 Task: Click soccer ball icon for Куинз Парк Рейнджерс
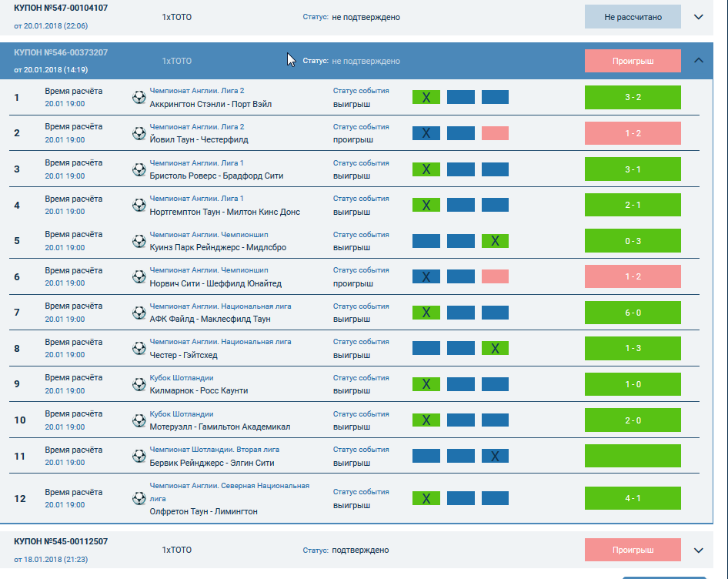point(139,241)
